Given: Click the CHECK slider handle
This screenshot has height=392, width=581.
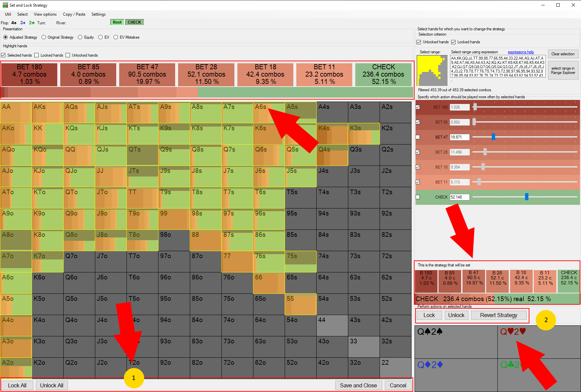Looking at the screenshot, I should point(527,197).
